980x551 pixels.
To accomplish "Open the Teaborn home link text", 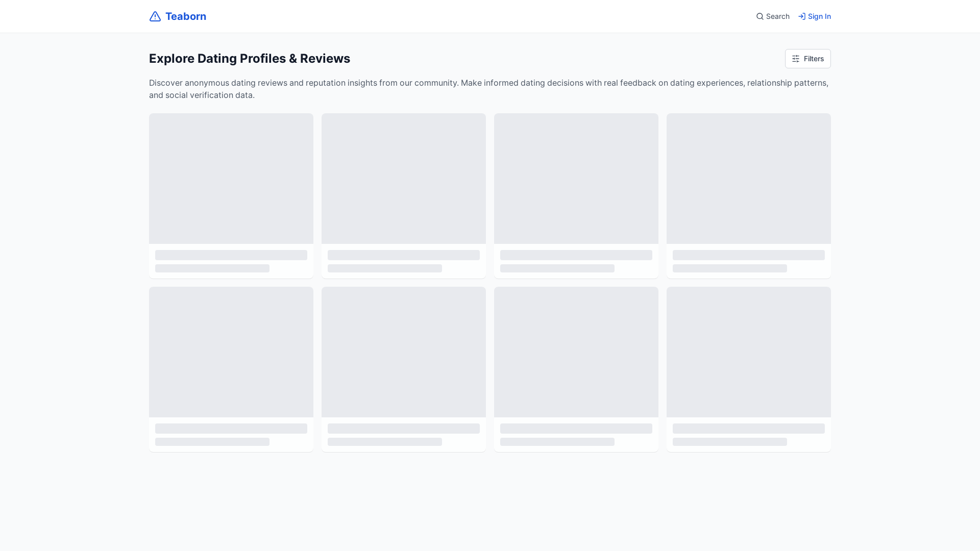I will (x=186, y=16).
